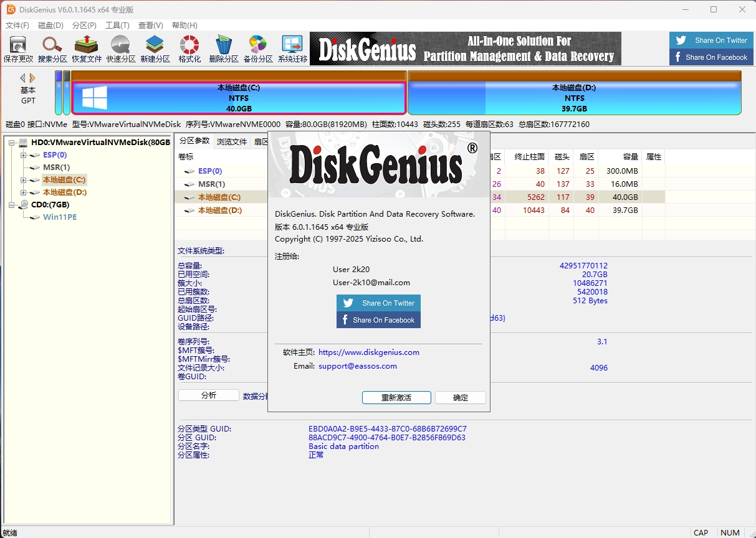
Task: Open the www.diskgenius.com homepage link
Action: click(368, 352)
